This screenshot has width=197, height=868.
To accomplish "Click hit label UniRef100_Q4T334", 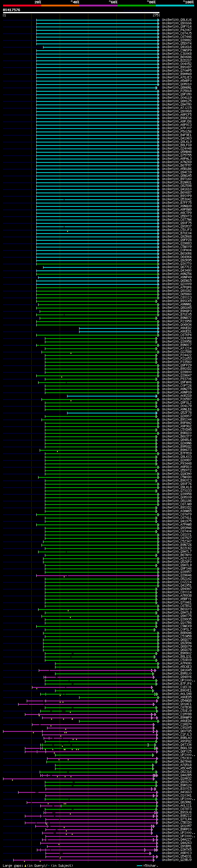I will point(177,744).
